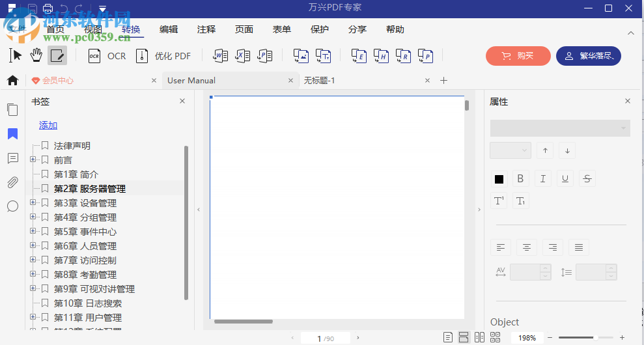Open the 注释 menu tab
This screenshot has width=644, height=345.
click(206, 29)
